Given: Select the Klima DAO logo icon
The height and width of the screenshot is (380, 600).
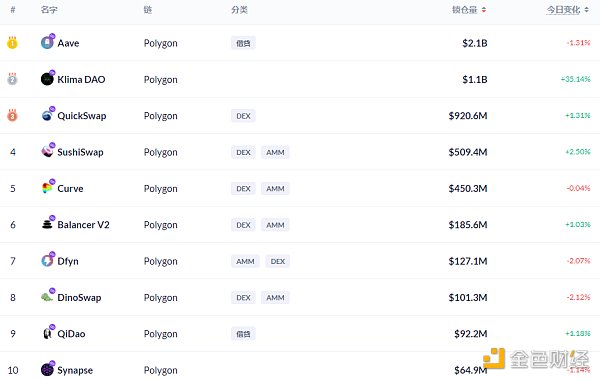Looking at the screenshot, I should click(x=47, y=79).
